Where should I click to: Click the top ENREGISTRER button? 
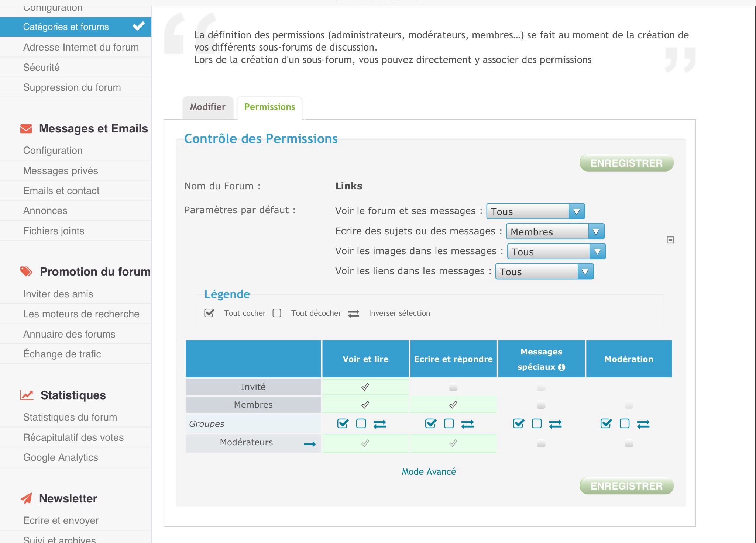(x=626, y=163)
